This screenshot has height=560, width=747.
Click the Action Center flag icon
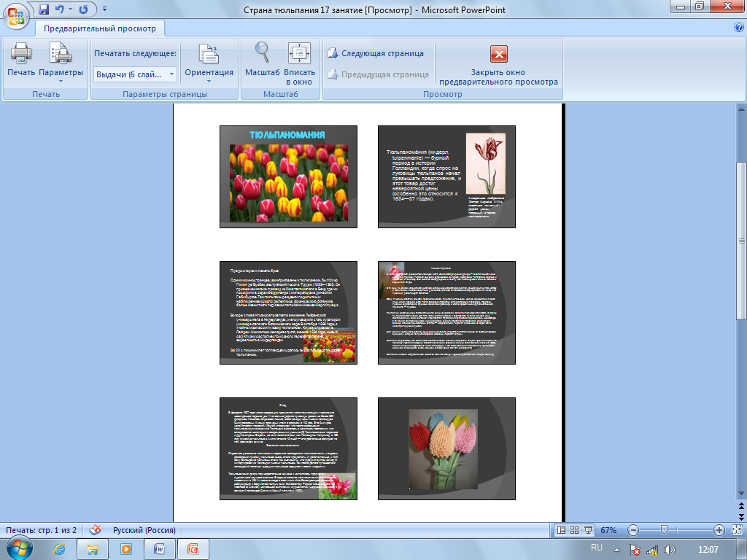634,550
